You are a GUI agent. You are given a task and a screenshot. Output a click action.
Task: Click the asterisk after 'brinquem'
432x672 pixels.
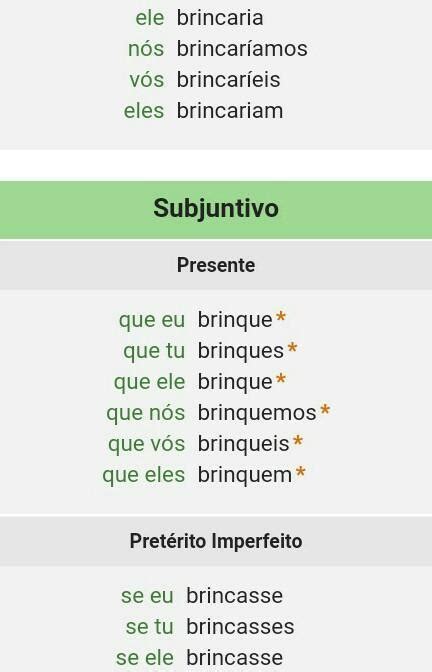[301, 473]
